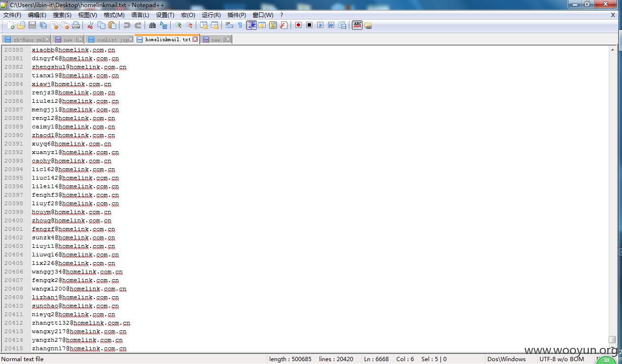Click the save recorded macro icon
Screen dimensions: 622x364
click(x=342, y=25)
